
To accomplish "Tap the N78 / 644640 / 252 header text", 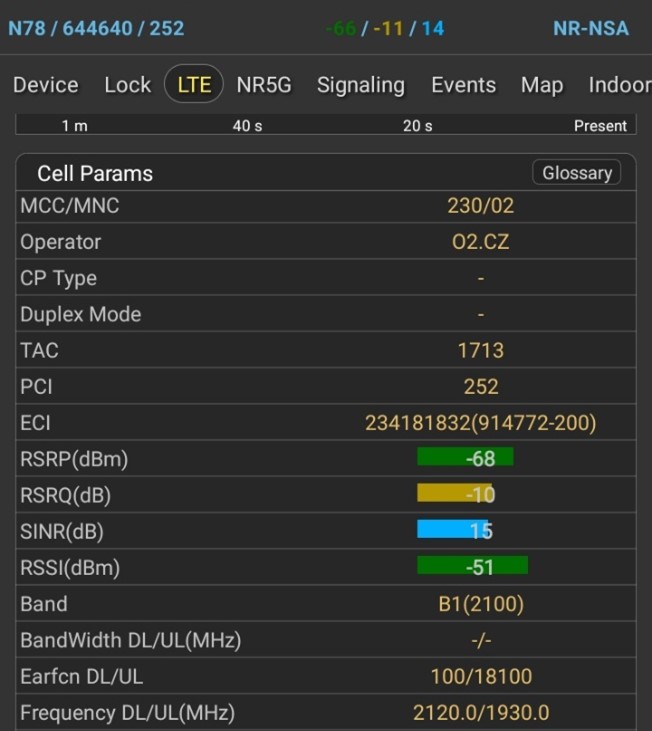I will coord(96,28).
